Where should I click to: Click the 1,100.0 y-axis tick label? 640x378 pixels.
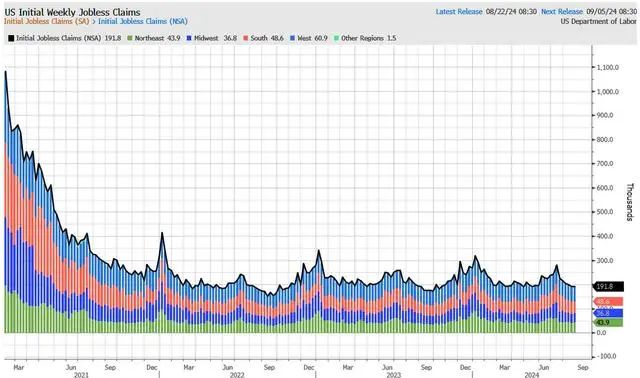tap(608, 67)
